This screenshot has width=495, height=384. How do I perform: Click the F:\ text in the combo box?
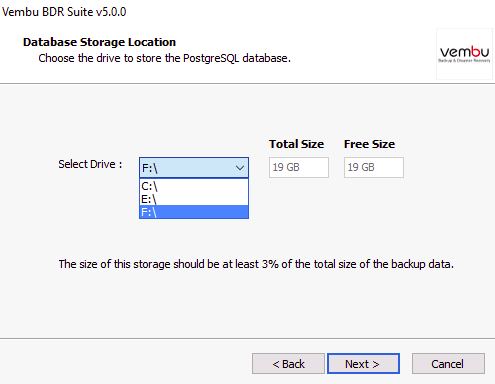(x=150, y=168)
